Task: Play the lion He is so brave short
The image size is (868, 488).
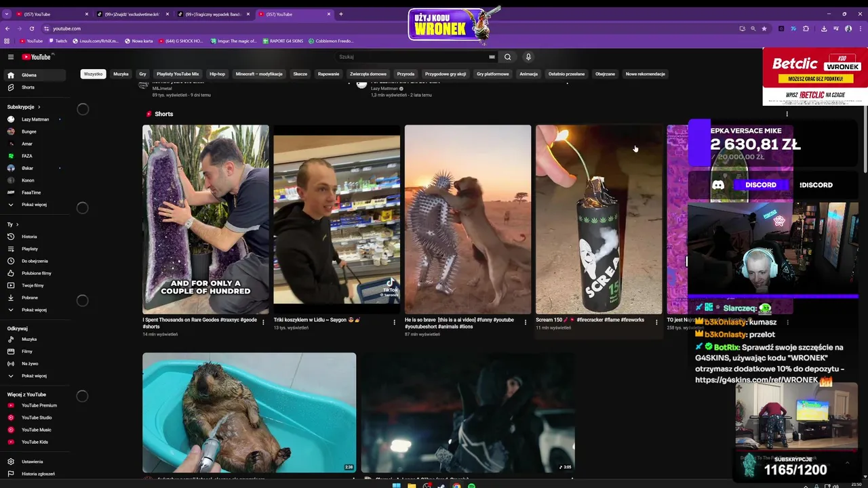Action: [x=468, y=219]
